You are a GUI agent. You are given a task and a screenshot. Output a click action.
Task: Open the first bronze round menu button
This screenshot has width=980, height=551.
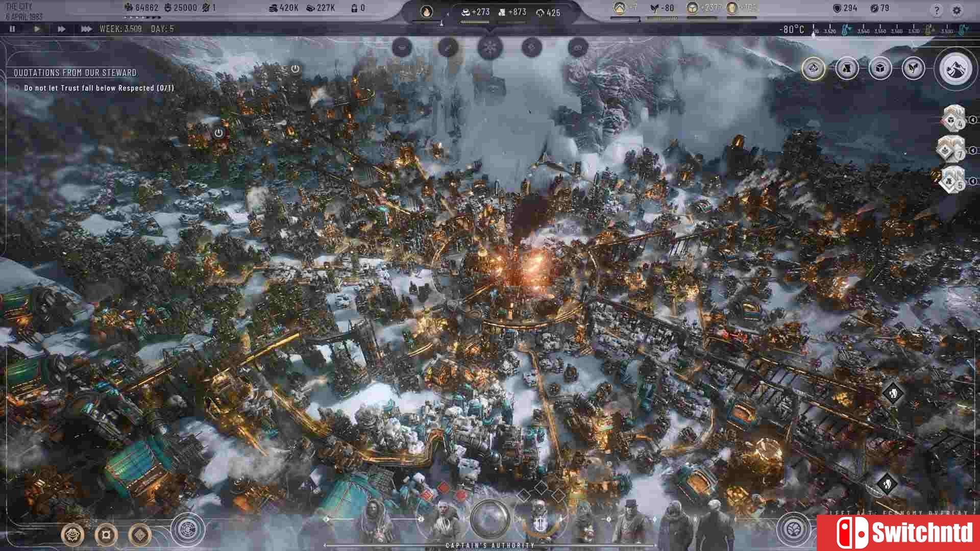click(72, 535)
